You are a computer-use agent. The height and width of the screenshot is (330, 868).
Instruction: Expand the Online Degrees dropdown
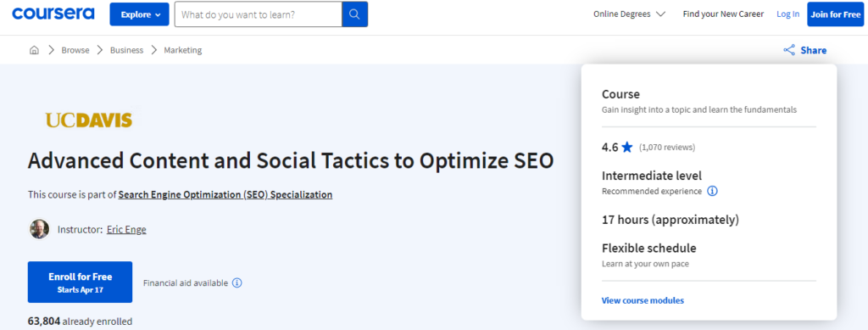click(x=629, y=14)
